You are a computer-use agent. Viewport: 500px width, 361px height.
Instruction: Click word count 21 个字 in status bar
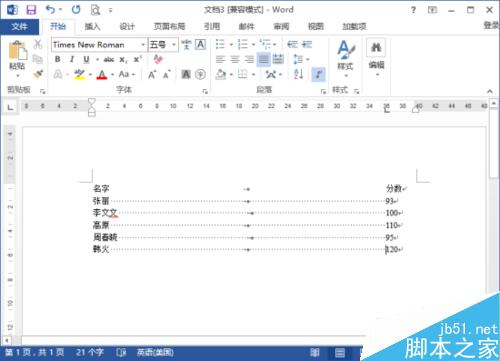[89, 352]
